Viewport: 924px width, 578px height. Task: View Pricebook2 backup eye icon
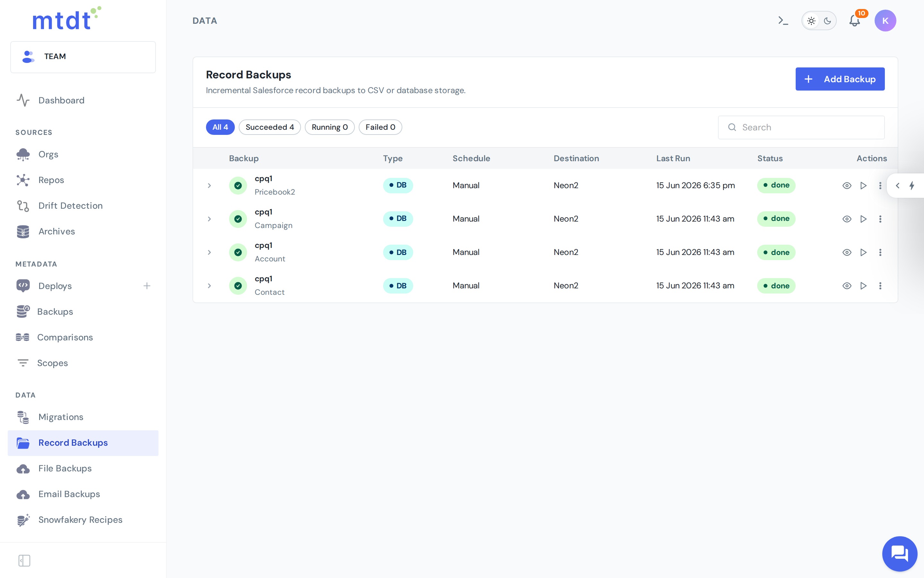click(x=846, y=185)
